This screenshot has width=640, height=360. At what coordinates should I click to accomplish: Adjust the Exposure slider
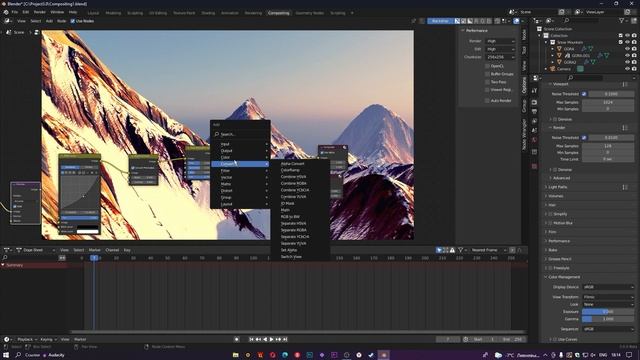[x=608, y=311]
